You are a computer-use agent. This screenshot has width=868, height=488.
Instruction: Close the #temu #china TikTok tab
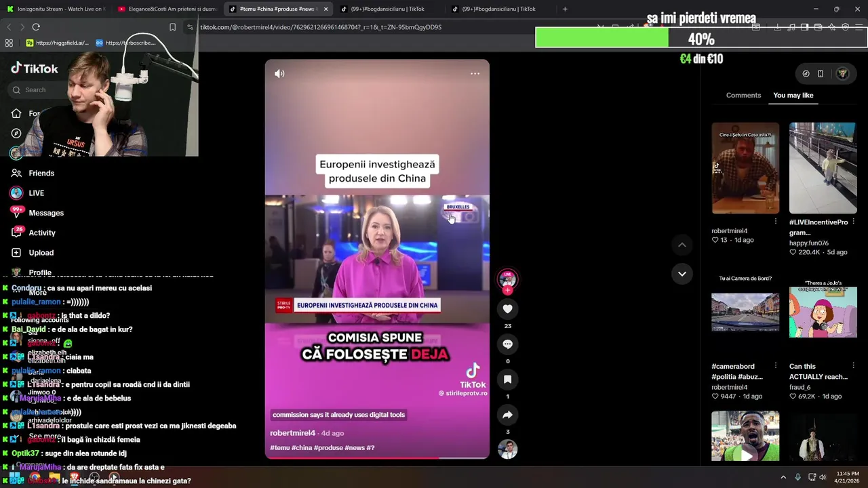[325, 9]
